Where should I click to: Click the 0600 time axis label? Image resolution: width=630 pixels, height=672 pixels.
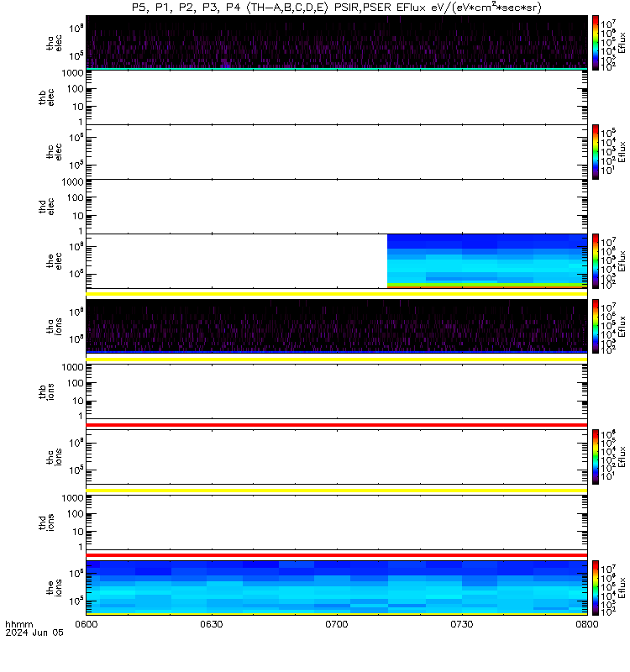coord(87,624)
